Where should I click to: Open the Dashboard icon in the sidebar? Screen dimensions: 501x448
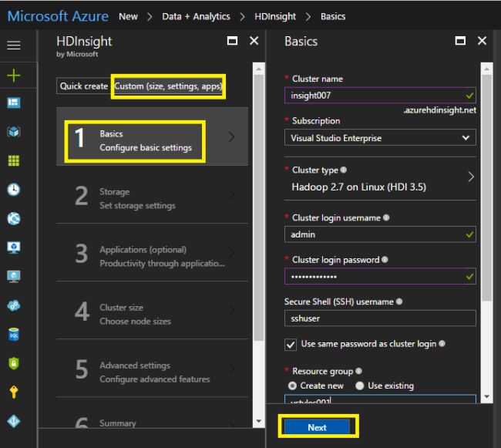coord(14,103)
